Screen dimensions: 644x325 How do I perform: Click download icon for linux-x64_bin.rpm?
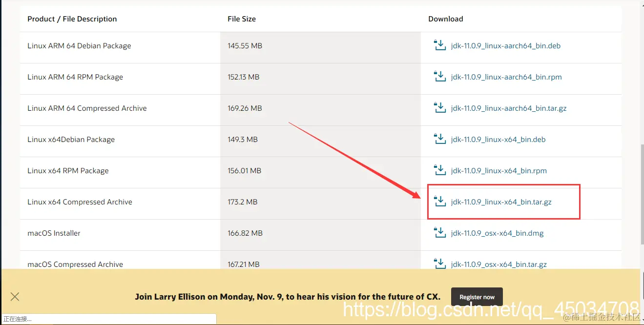(440, 170)
